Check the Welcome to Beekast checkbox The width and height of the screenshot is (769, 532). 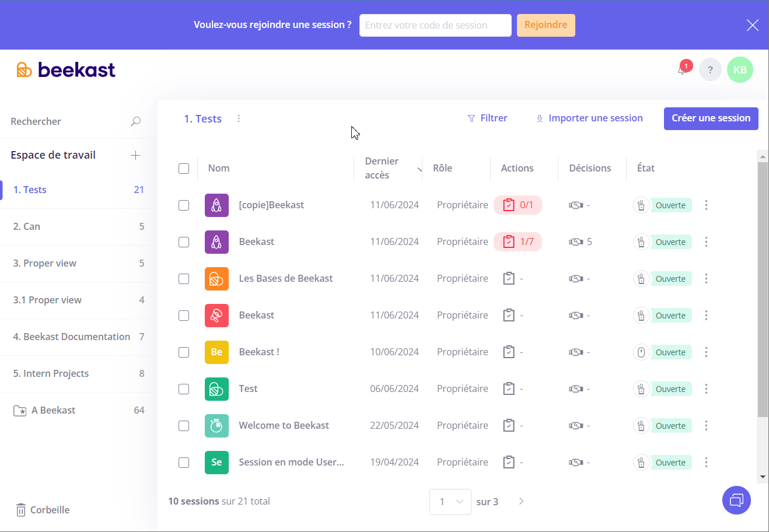(x=184, y=426)
